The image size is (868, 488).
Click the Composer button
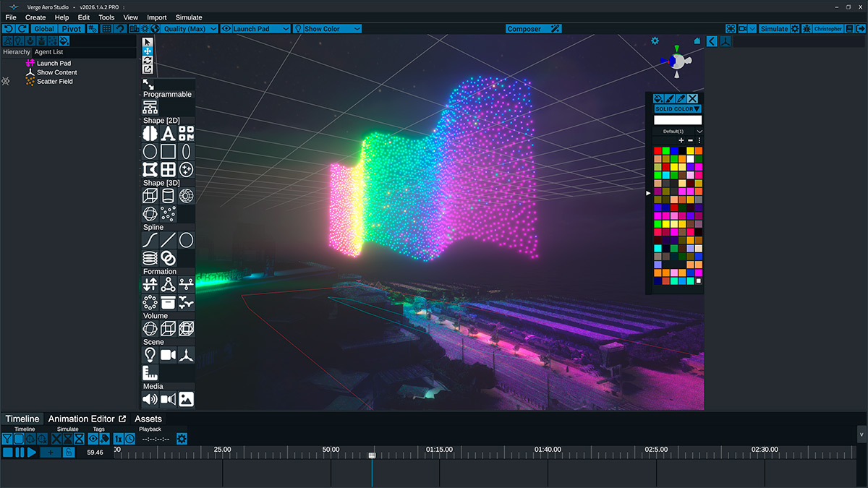click(533, 29)
